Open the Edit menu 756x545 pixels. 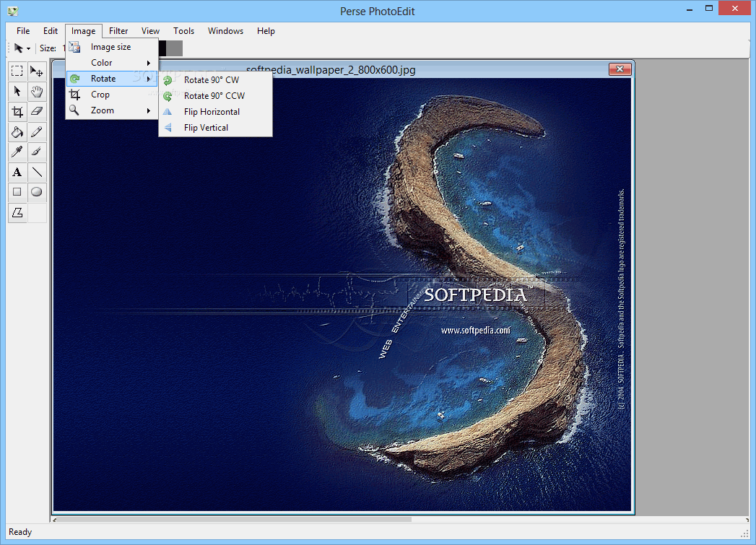pos(50,31)
